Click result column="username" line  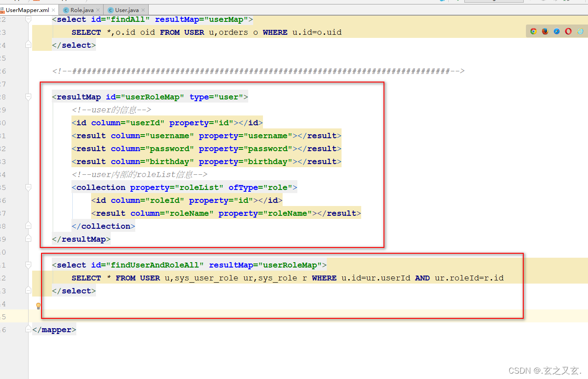pyautogui.click(x=206, y=136)
